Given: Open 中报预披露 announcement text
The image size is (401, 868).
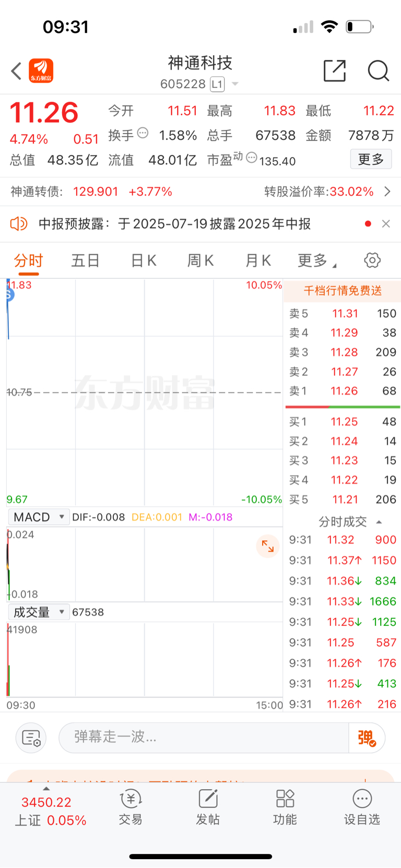Looking at the screenshot, I should tap(175, 224).
